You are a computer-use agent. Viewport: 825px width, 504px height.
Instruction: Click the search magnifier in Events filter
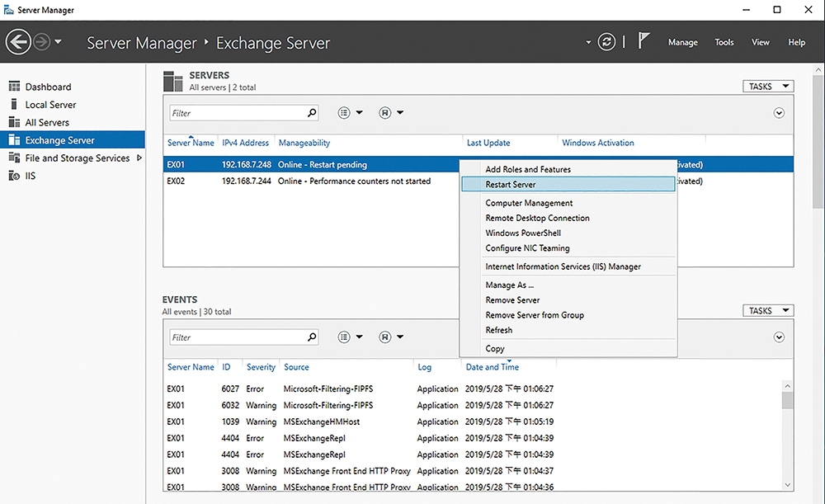click(x=312, y=337)
